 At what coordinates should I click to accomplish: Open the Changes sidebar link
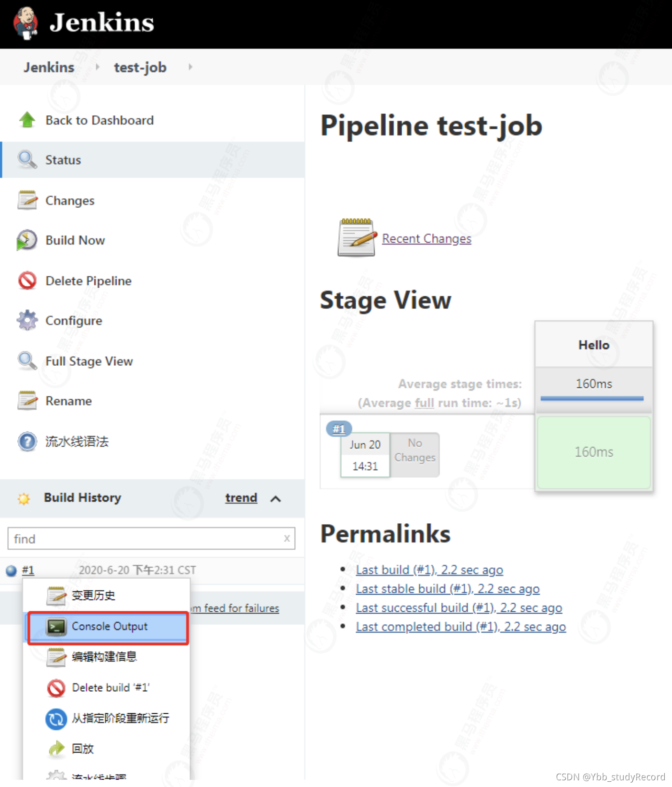click(70, 201)
